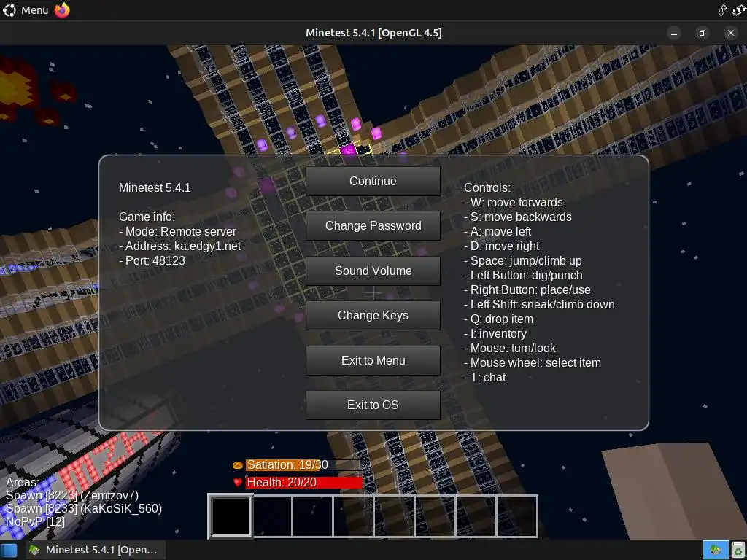747x560 pixels.
Task: Click the Minetest window title bar text
Action: tap(373, 33)
